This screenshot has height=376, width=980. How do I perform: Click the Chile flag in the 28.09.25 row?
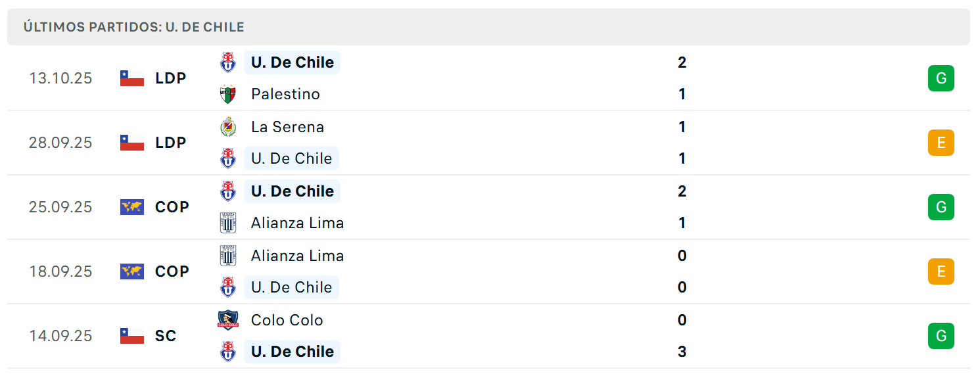pyautogui.click(x=132, y=143)
